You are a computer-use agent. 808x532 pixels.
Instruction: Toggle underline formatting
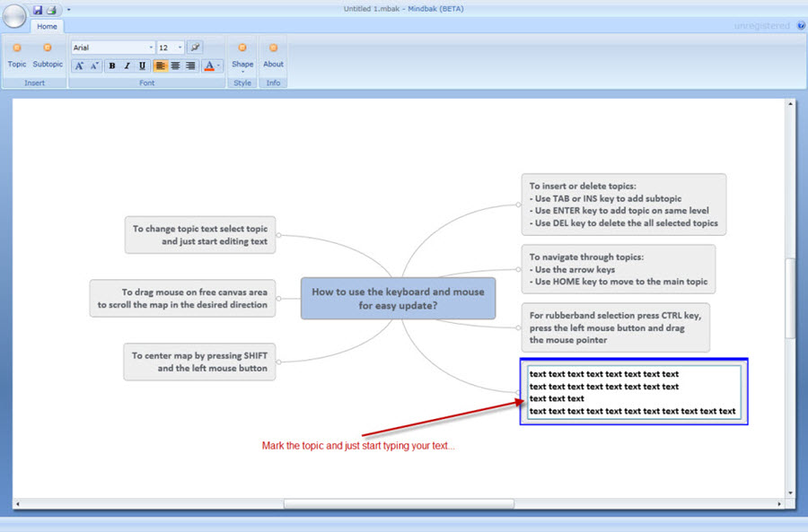tap(142, 65)
